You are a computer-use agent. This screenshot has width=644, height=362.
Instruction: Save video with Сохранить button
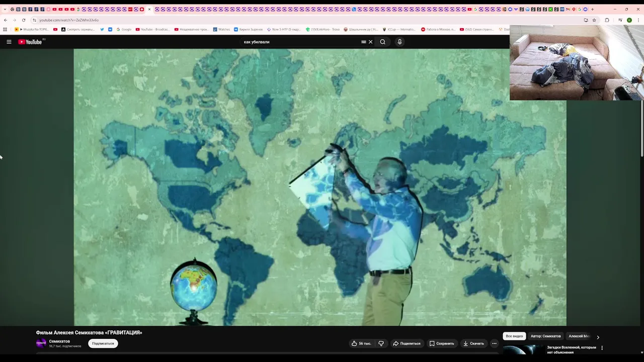click(442, 343)
